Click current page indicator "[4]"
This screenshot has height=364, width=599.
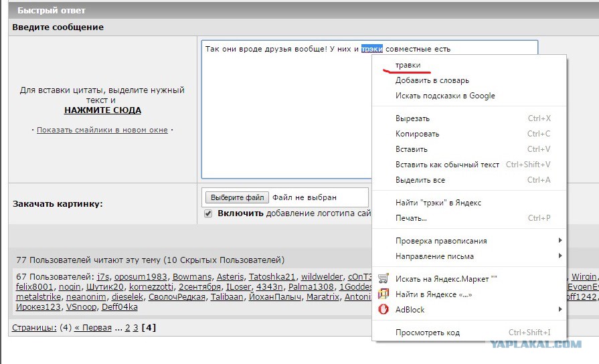pos(149,328)
